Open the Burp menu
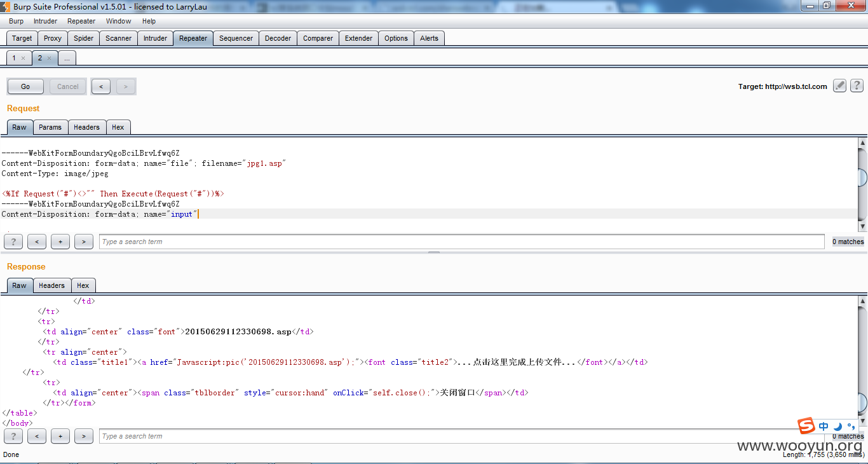The width and height of the screenshot is (868, 464). [x=16, y=21]
